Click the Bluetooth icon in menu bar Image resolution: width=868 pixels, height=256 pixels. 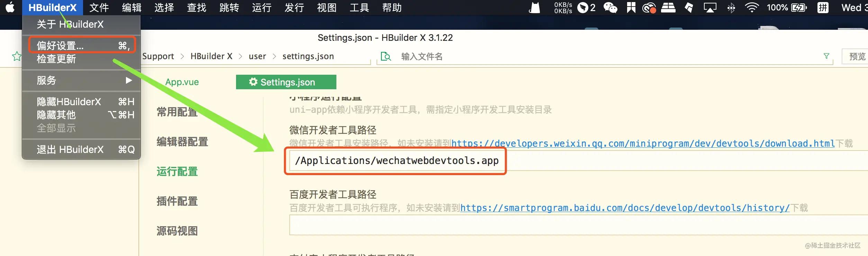(731, 8)
